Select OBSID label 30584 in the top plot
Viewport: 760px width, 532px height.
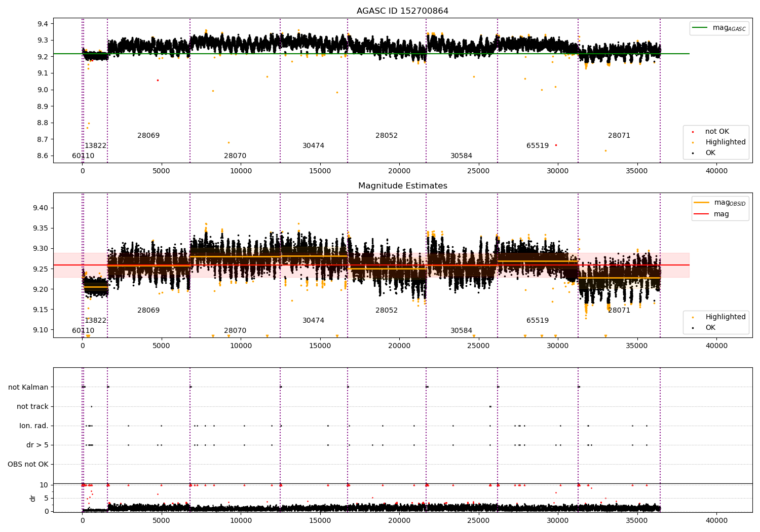tap(461, 156)
